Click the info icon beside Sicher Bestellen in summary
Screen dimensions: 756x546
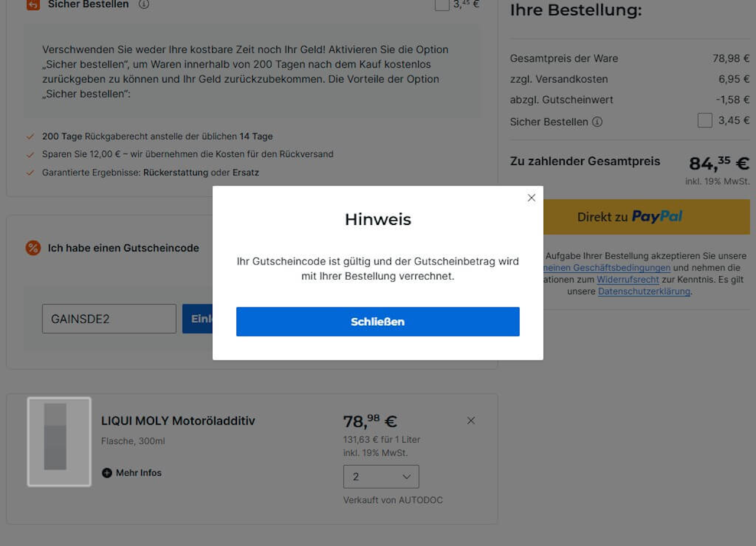(597, 122)
